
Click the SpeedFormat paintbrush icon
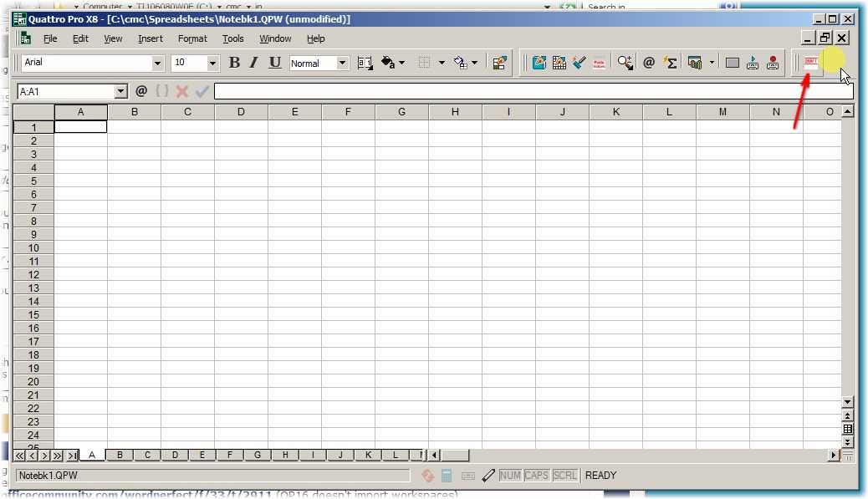580,63
